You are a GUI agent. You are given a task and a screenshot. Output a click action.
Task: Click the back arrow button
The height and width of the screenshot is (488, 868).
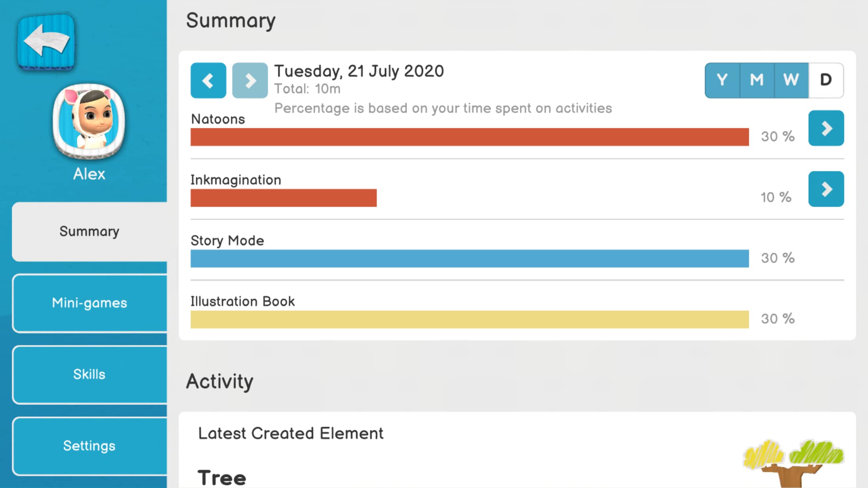click(x=45, y=42)
